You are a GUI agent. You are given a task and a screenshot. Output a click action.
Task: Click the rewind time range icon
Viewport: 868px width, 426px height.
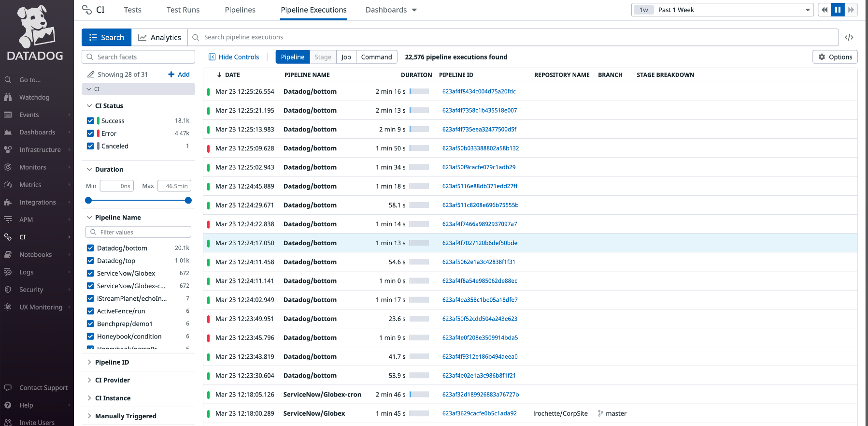tap(825, 10)
